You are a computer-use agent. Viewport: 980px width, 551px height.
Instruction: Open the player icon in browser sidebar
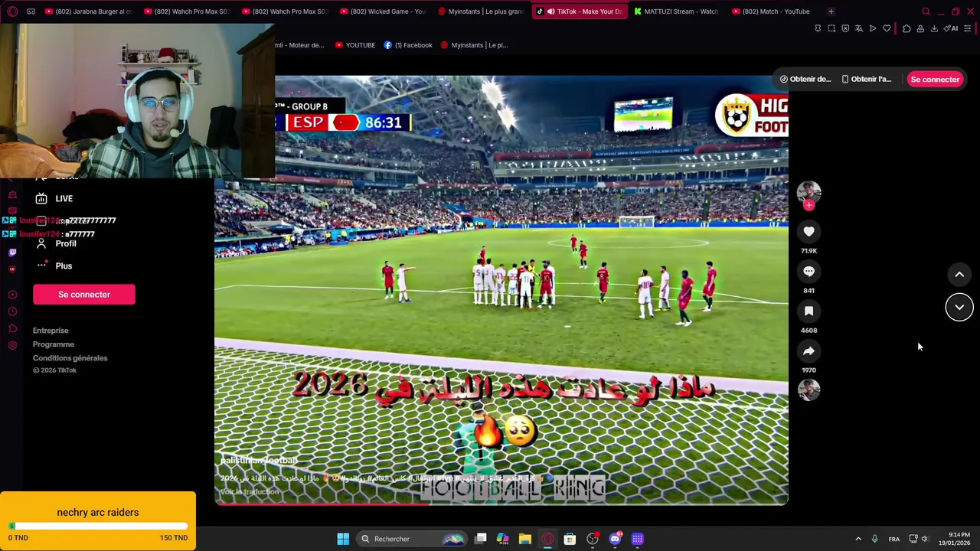(12, 295)
